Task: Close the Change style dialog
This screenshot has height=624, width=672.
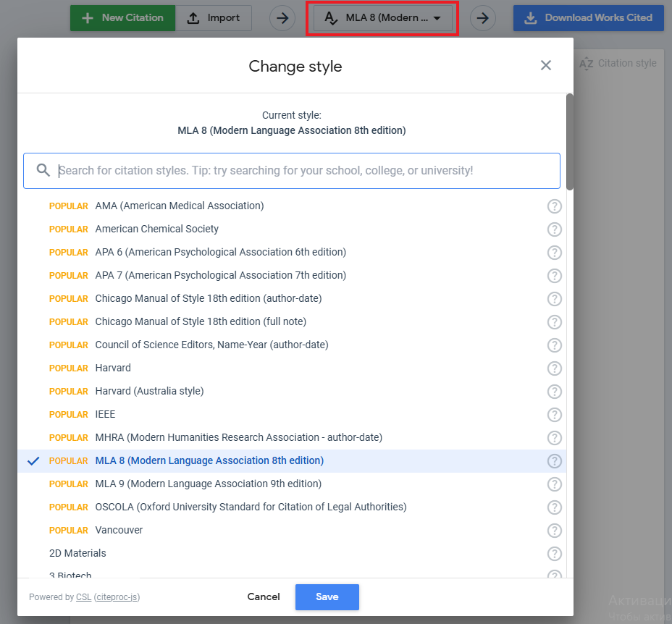Action: coord(546,66)
